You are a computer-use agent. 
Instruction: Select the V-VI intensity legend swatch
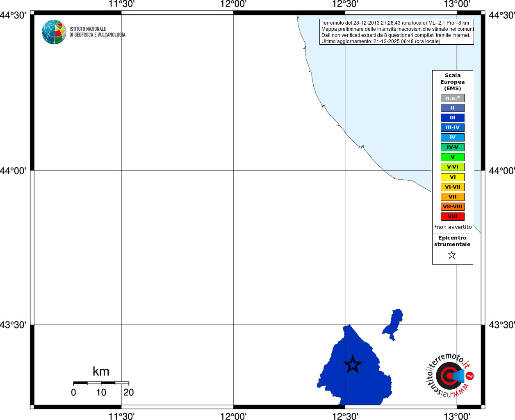click(453, 167)
